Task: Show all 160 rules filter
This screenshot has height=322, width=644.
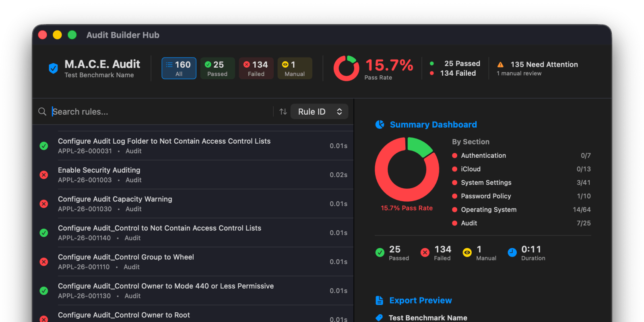Action: click(x=179, y=68)
